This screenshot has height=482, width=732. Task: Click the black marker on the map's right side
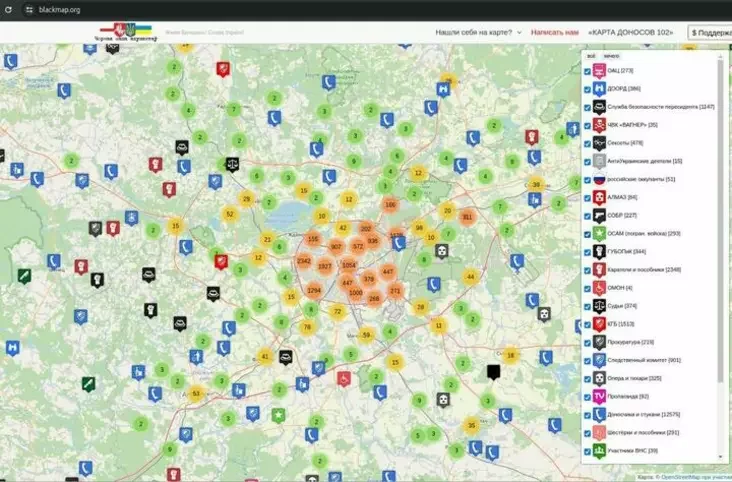click(493, 372)
